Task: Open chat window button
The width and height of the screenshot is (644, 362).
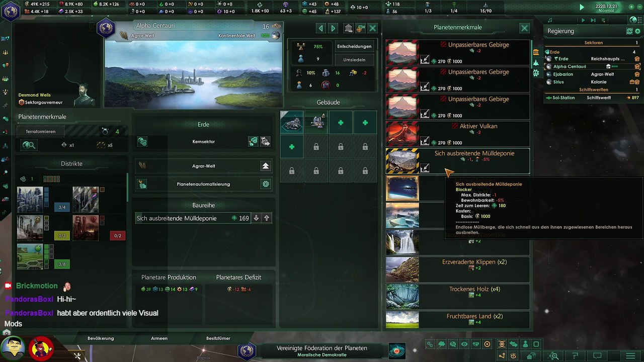Action: (x=598, y=356)
